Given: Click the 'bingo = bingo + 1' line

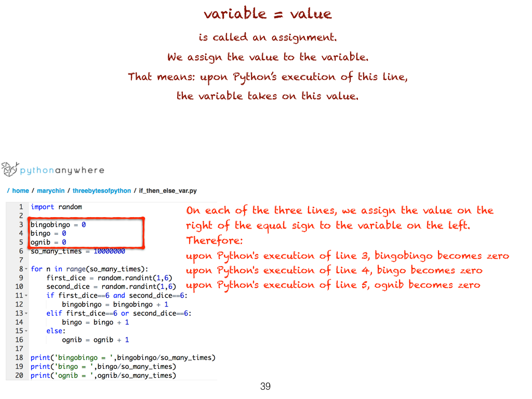Looking at the screenshot, I should pos(95,322).
